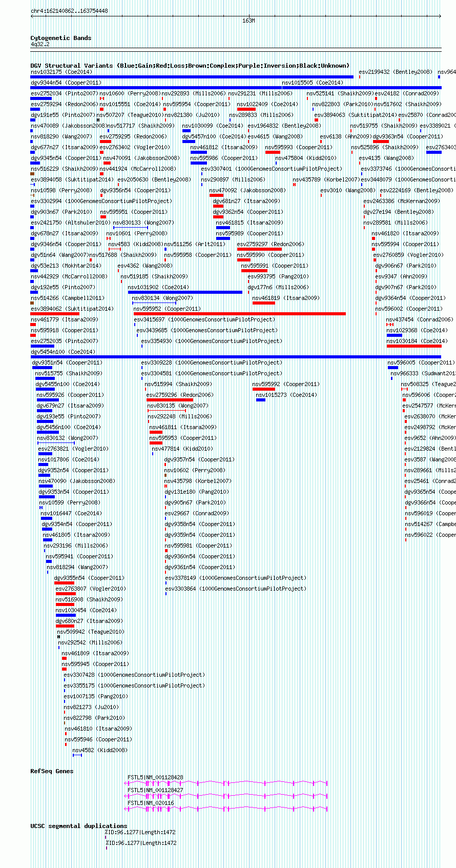Click the esv1007135 (Pang2010) label
Screen dimensions: 456x868
tap(96, 696)
